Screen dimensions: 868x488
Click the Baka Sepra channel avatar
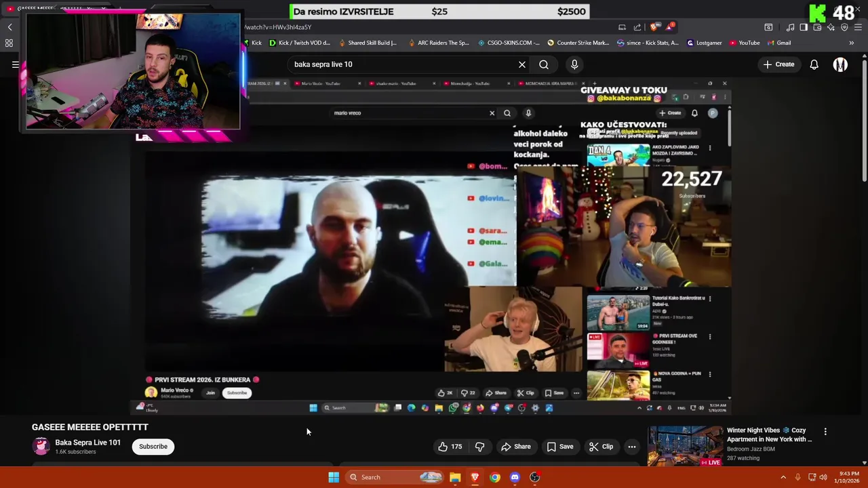click(41, 447)
